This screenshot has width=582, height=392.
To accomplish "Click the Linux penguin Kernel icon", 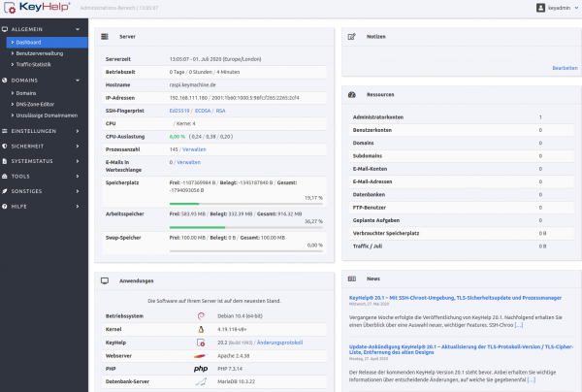I will point(201,329).
